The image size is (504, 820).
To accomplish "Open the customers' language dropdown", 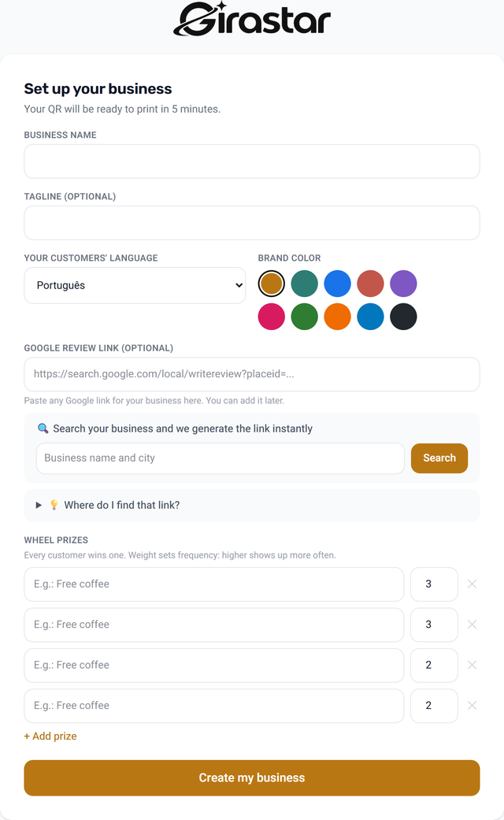I will tap(135, 285).
